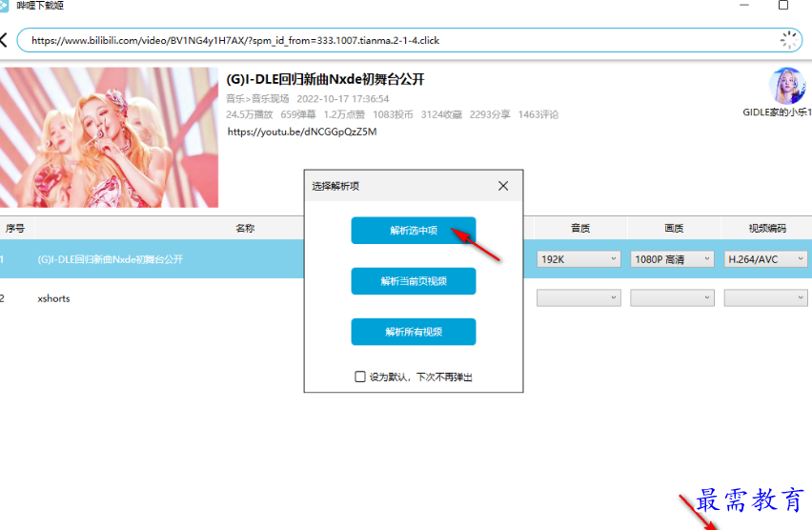
Task: Click the 解析所有视频 button
Action: [x=414, y=332]
